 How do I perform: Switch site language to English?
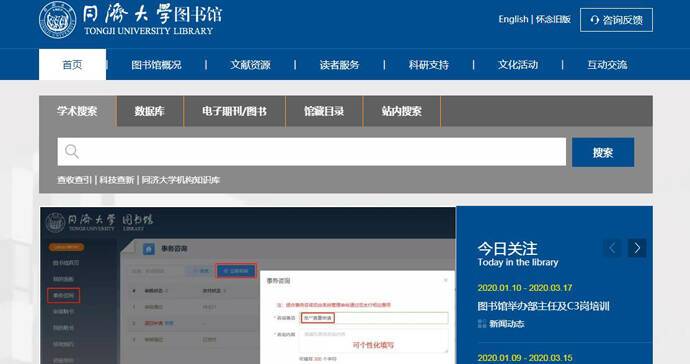pyautogui.click(x=513, y=19)
